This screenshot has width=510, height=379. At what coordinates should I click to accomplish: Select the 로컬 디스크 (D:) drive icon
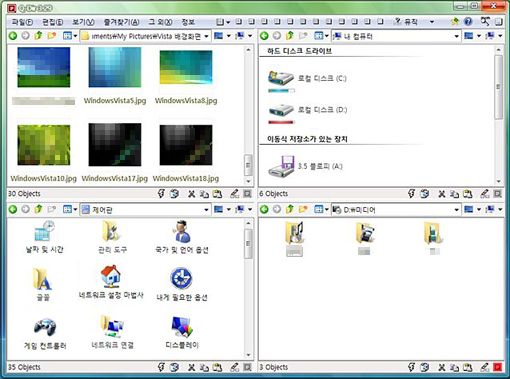pyautogui.click(x=281, y=110)
